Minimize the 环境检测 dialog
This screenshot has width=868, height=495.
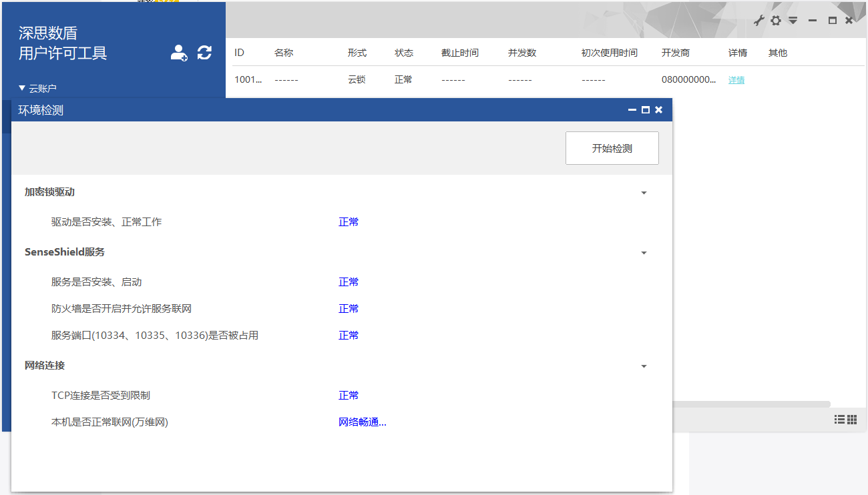click(632, 110)
